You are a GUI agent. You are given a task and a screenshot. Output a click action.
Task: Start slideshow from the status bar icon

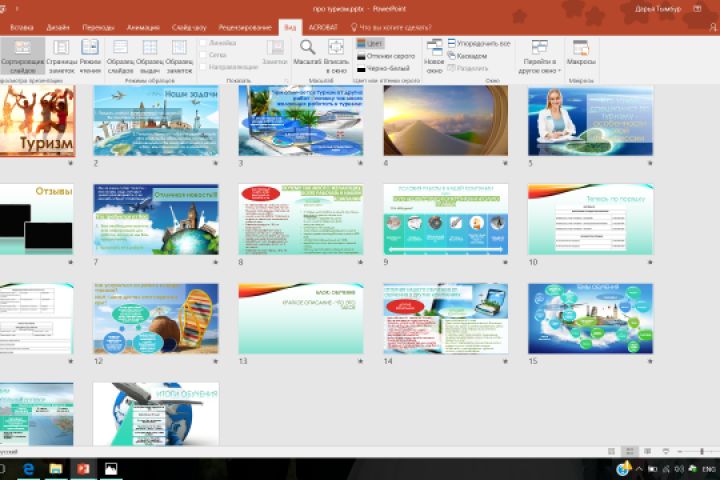pos(665,452)
